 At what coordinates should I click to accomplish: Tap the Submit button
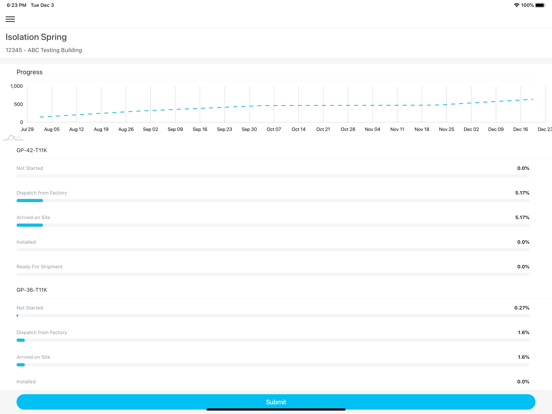pos(276,402)
